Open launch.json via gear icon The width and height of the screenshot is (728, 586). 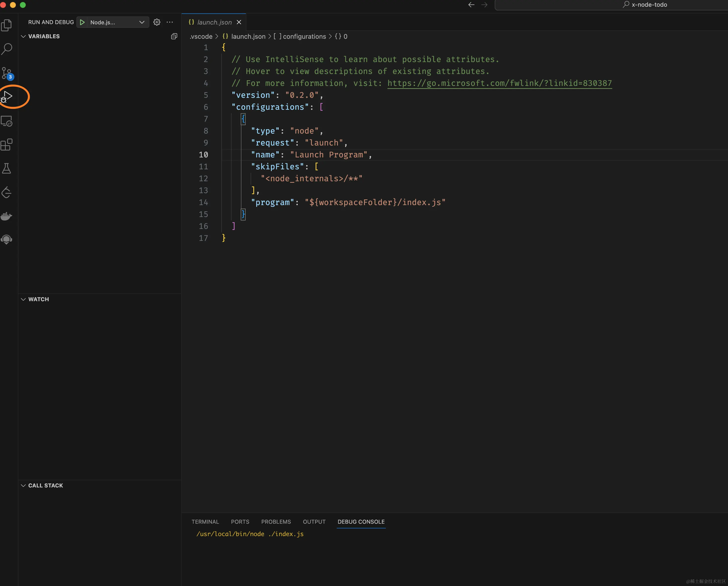157,22
